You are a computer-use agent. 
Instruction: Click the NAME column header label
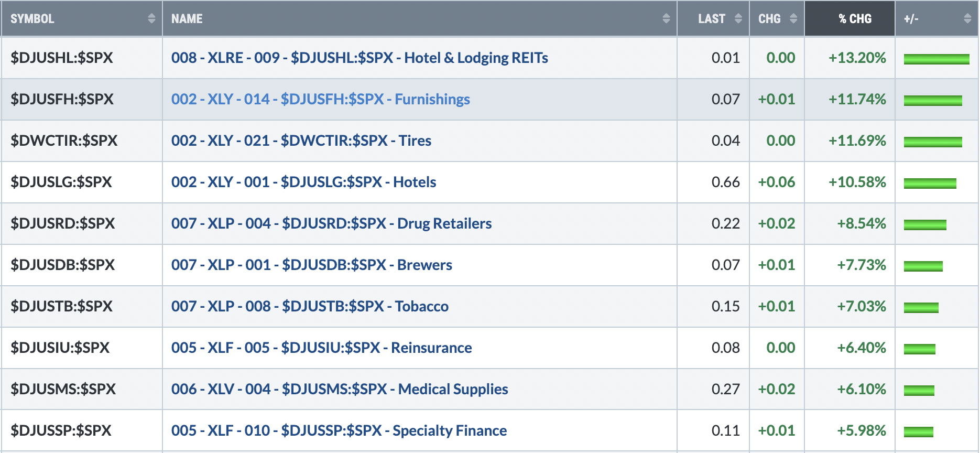[187, 19]
